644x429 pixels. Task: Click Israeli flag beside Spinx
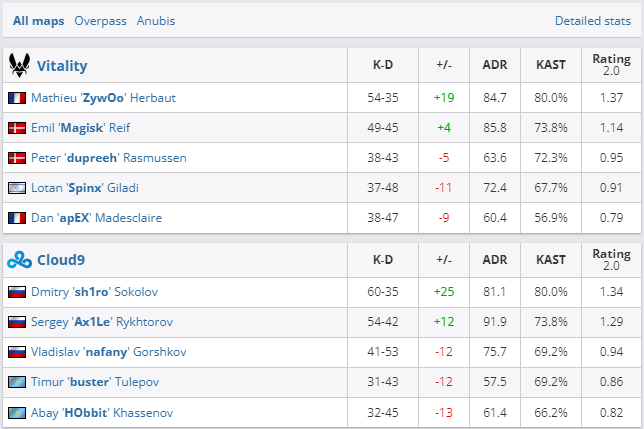16,188
